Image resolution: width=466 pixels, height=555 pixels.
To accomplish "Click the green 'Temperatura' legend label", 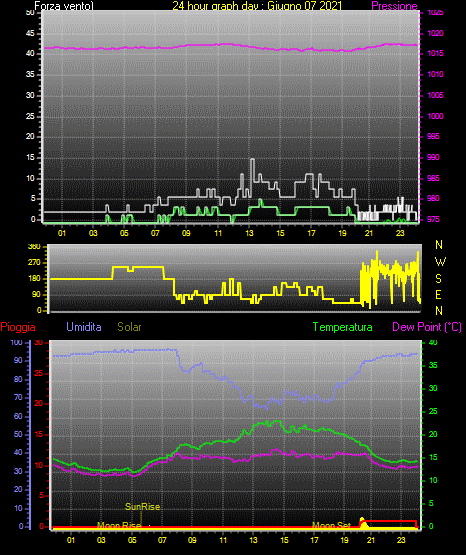I will (x=343, y=327).
